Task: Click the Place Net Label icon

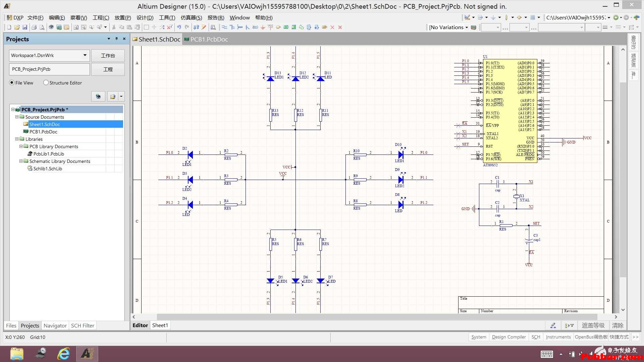Action: pos(255,27)
